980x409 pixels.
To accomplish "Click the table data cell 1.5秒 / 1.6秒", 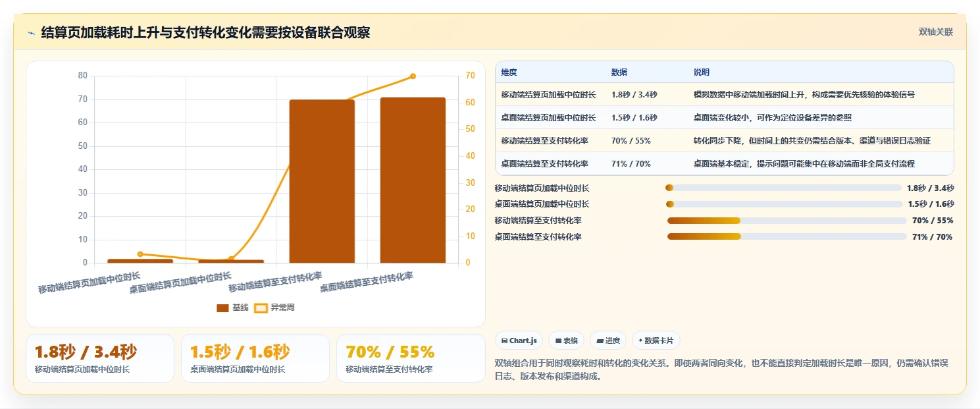I will 634,118.
